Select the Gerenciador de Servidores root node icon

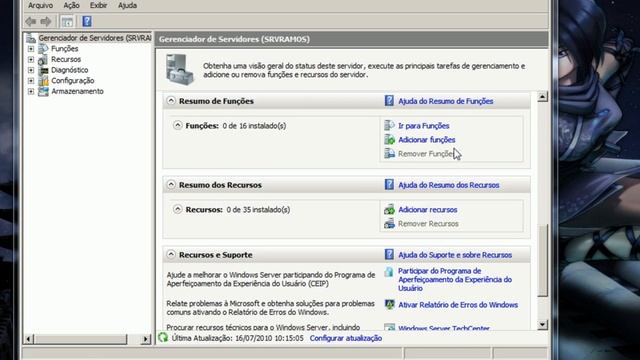coord(31,38)
